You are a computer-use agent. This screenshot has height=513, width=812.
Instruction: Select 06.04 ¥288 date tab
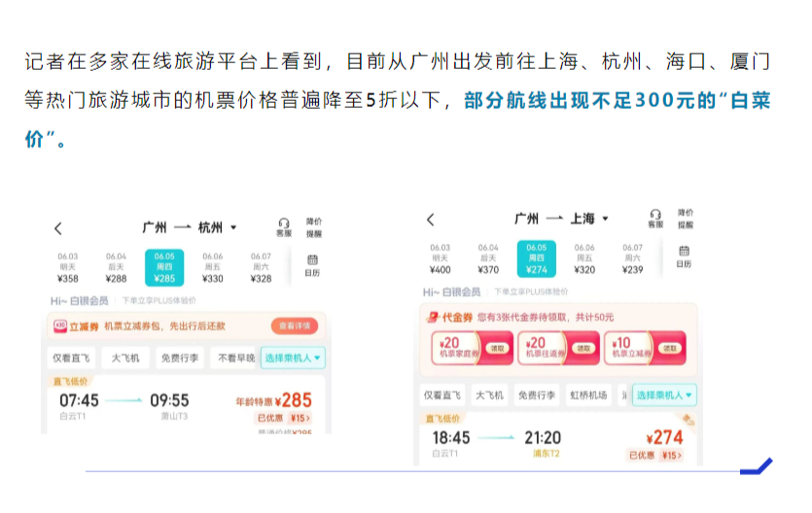(116, 267)
